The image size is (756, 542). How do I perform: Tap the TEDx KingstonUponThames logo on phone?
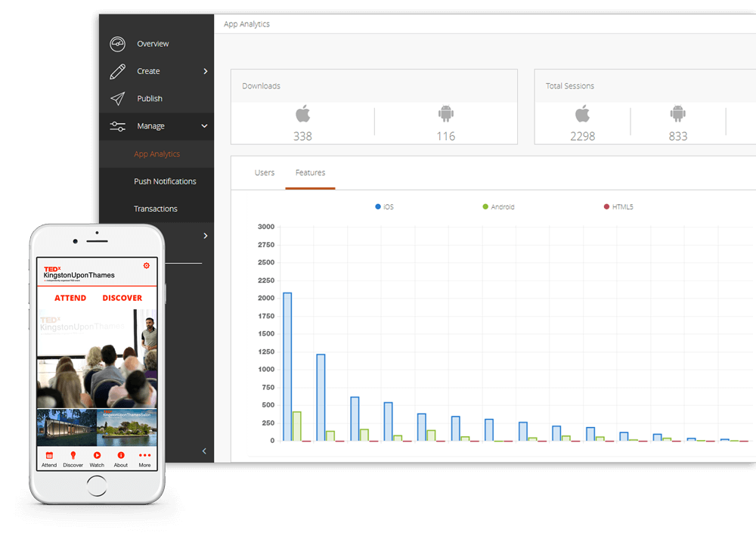[79, 274]
